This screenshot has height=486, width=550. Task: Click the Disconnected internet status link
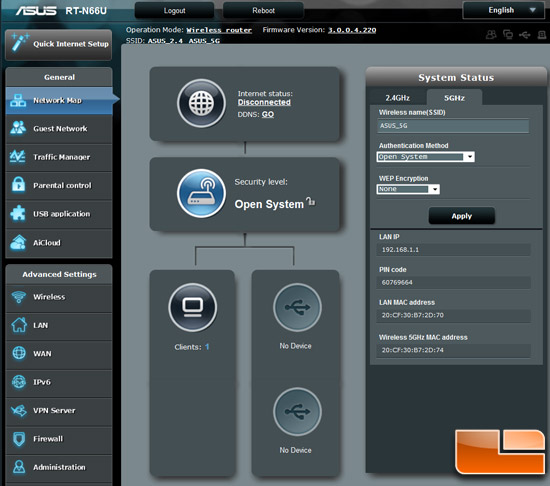[264, 102]
